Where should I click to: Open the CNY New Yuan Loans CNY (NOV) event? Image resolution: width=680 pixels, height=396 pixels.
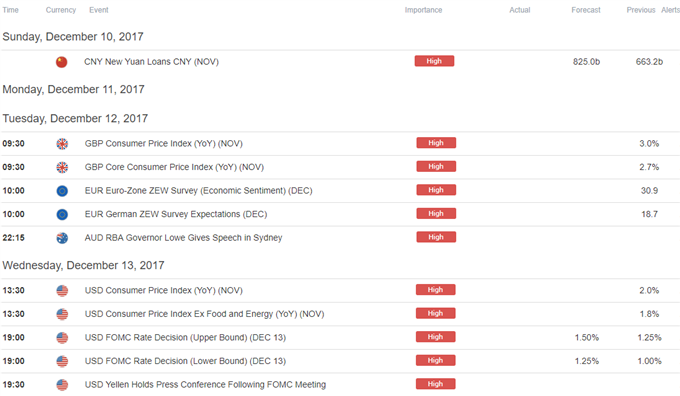pyautogui.click(x=151, y=62)
